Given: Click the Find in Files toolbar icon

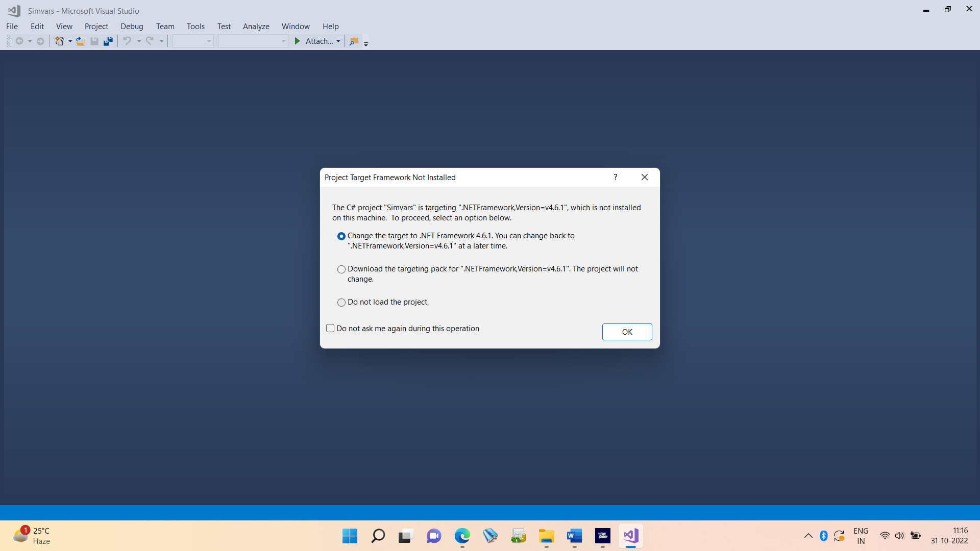Looking at the screenshot, I should (x=354, y=41).
